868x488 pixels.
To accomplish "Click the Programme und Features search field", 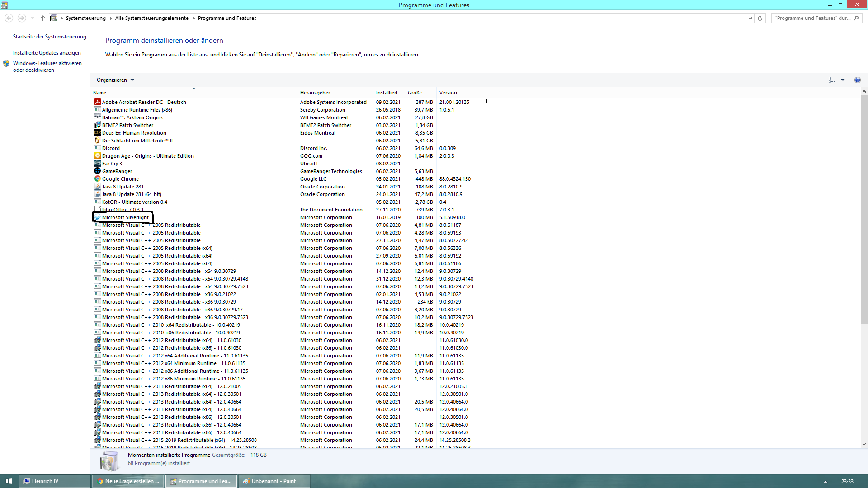I will point(812,19).
